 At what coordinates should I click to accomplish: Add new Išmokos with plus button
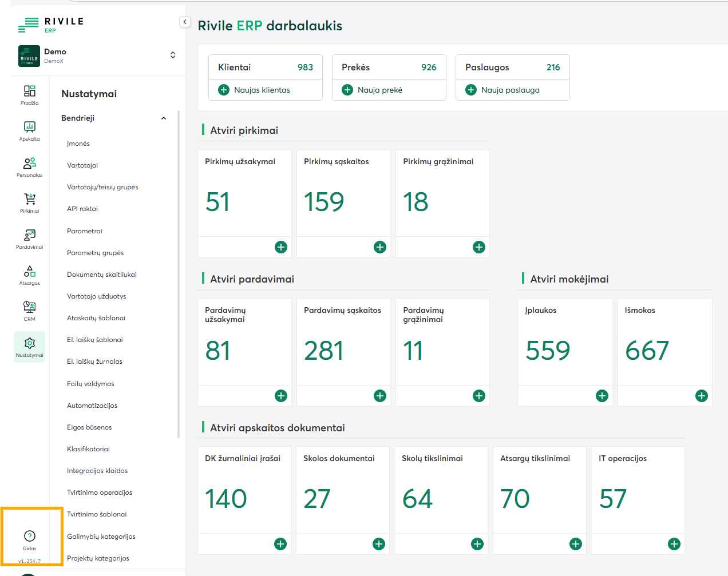[x=702, y=396]
